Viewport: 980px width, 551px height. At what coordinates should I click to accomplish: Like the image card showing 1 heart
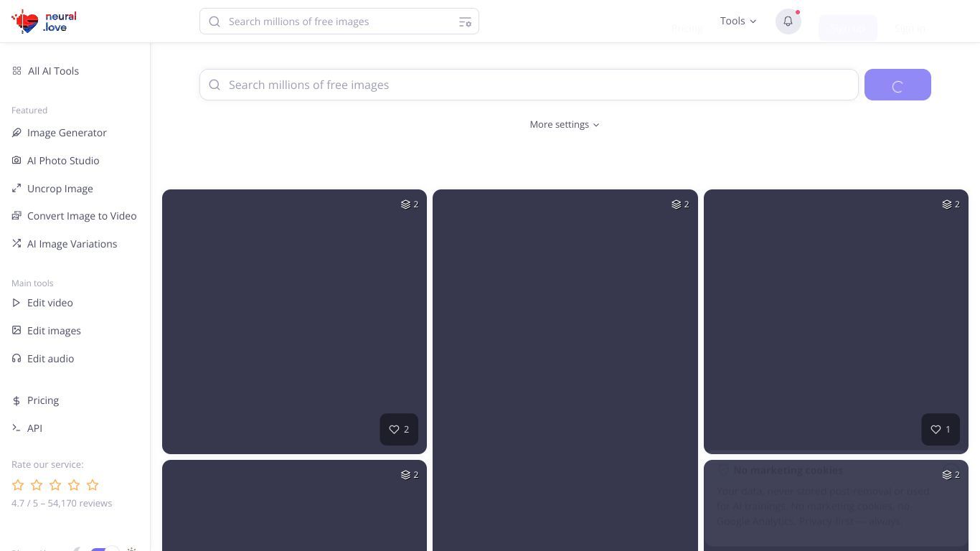[x=941, y=429]
